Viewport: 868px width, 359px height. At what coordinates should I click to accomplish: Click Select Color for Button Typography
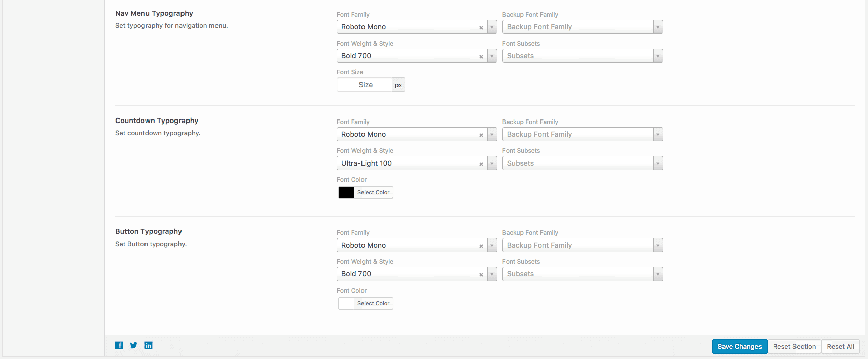373,303
